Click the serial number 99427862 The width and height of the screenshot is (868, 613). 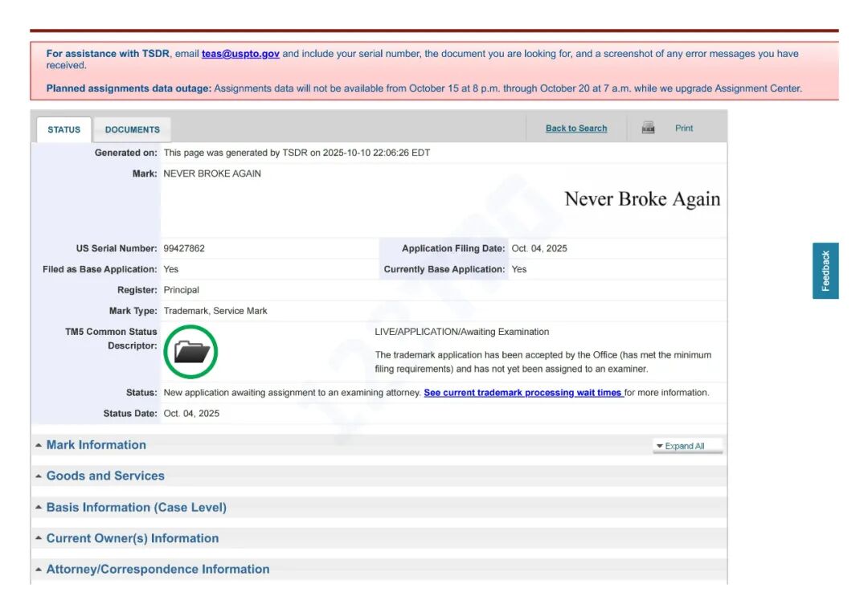point(184,248)
